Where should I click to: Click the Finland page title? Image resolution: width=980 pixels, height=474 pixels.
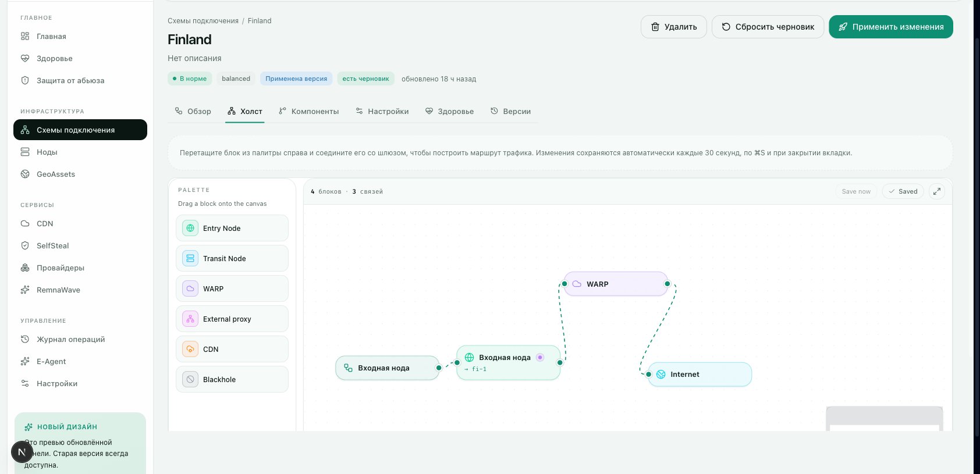tap(190, 40)
